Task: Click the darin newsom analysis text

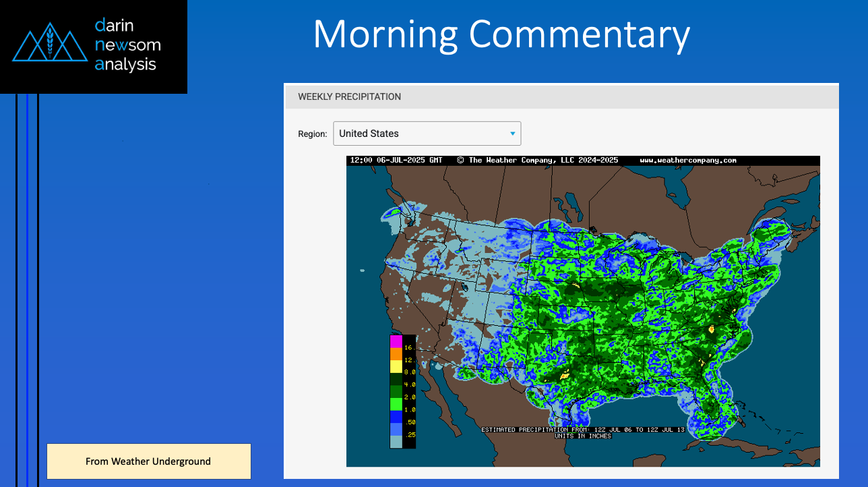Action: (127, 45)
